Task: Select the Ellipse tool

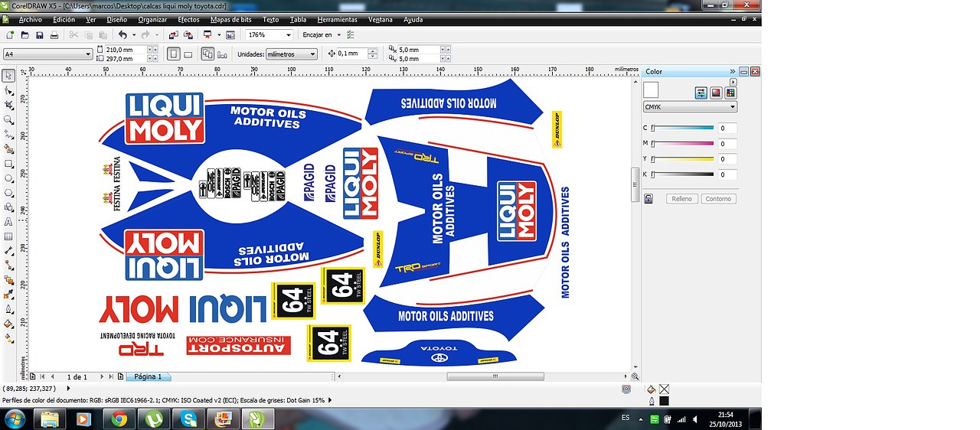Action: pyautogui.click(x=8, y=178)
